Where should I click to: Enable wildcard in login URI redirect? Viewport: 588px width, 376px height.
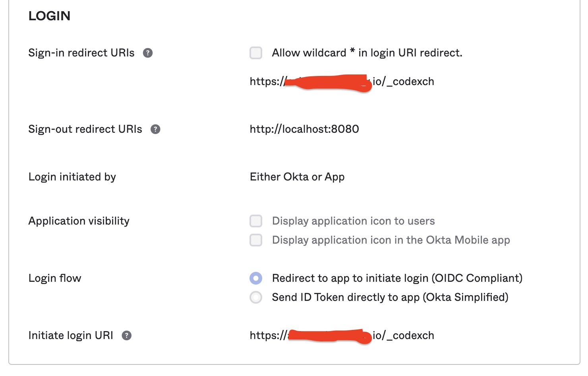coord(255,52)
